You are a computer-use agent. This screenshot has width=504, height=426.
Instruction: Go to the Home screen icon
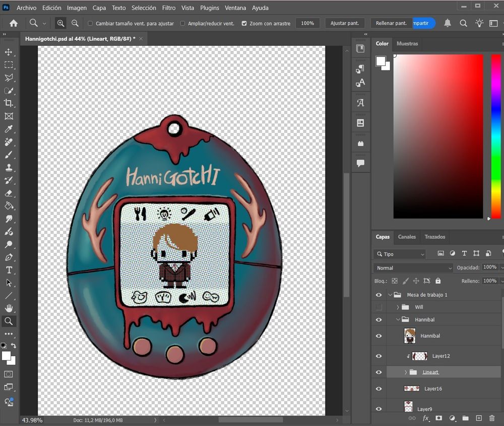tap(14, 23)
